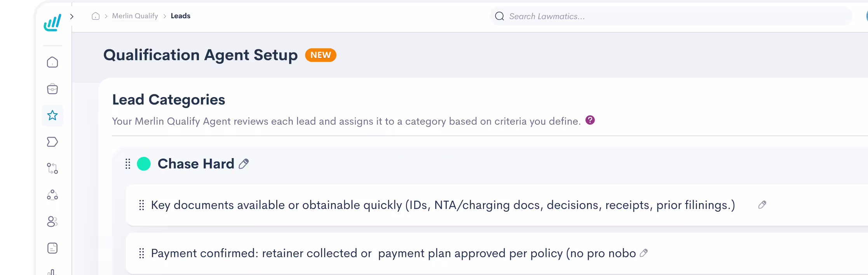This screenshot has height=275, width=868.
Task: Click the Chase Hard category drag handle
Action: coord(128,164)
